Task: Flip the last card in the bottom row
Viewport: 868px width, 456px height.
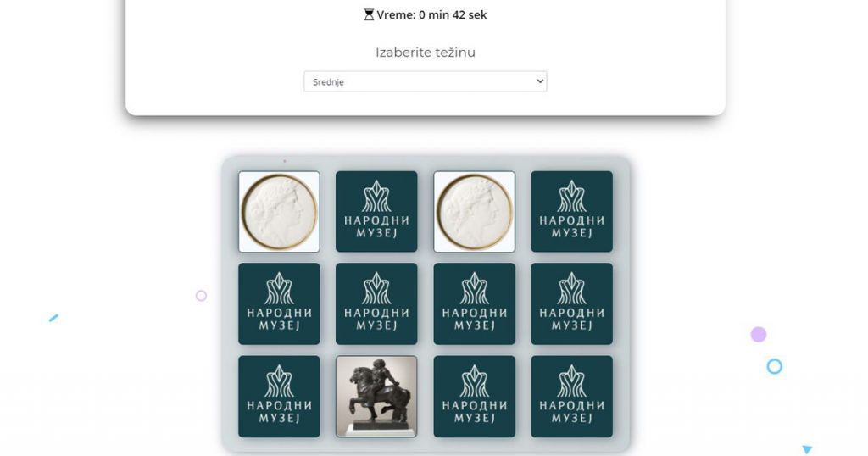Action: [572, 396]
